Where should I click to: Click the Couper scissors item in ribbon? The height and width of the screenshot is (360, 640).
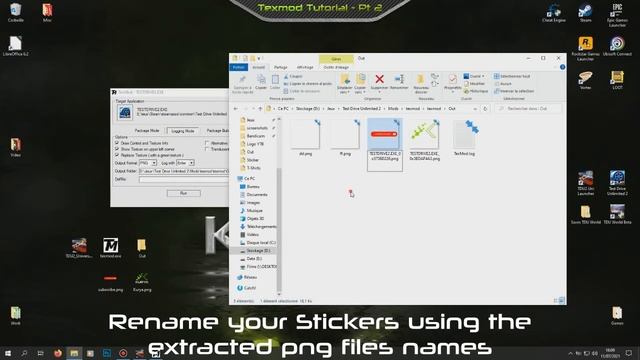click(x=293, y=76)
